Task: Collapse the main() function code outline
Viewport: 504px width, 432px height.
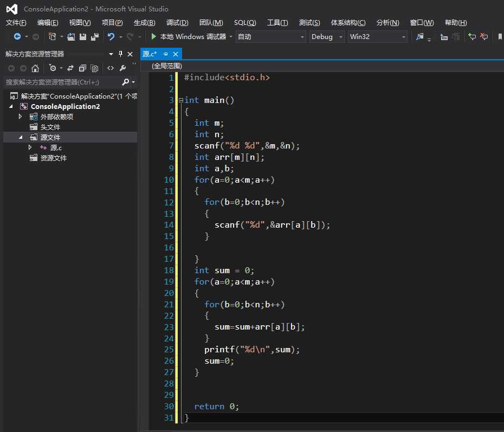Action: point(181,100)
